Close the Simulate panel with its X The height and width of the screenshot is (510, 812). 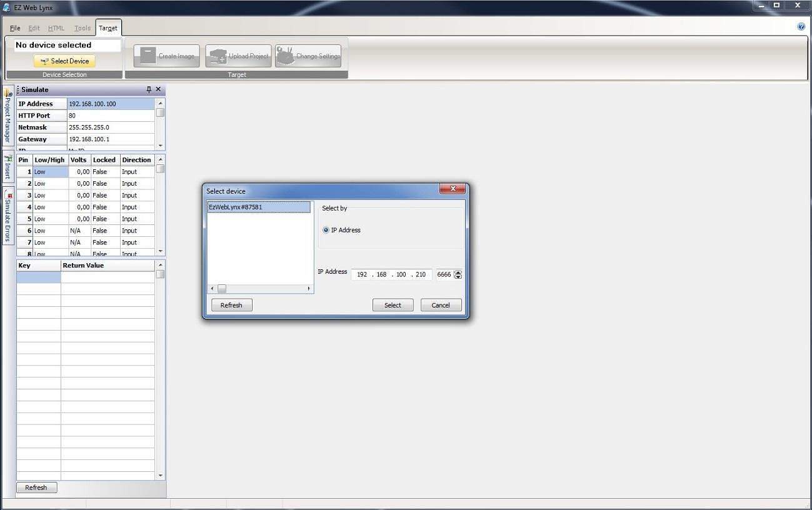pos(158,89)
